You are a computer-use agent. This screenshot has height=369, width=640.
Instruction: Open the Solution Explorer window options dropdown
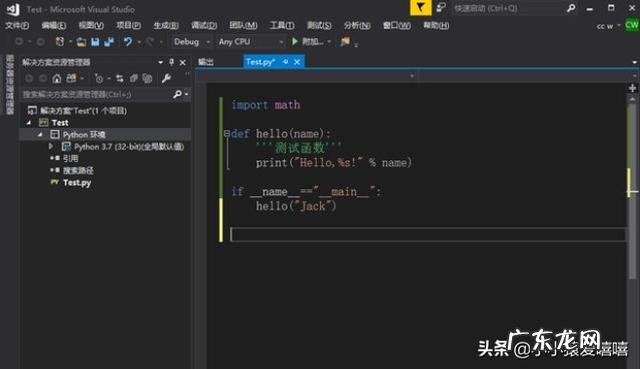pos(160,62)
